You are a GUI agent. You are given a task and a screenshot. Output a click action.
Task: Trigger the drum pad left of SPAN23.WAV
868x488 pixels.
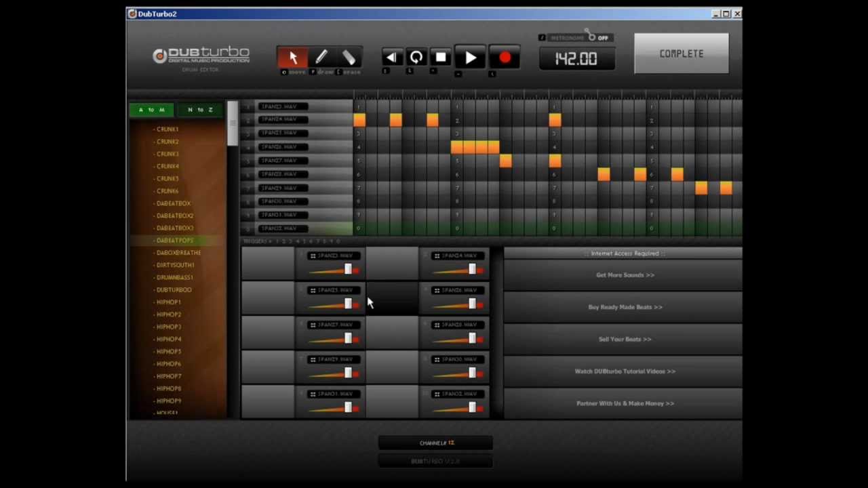click(269, 264)
